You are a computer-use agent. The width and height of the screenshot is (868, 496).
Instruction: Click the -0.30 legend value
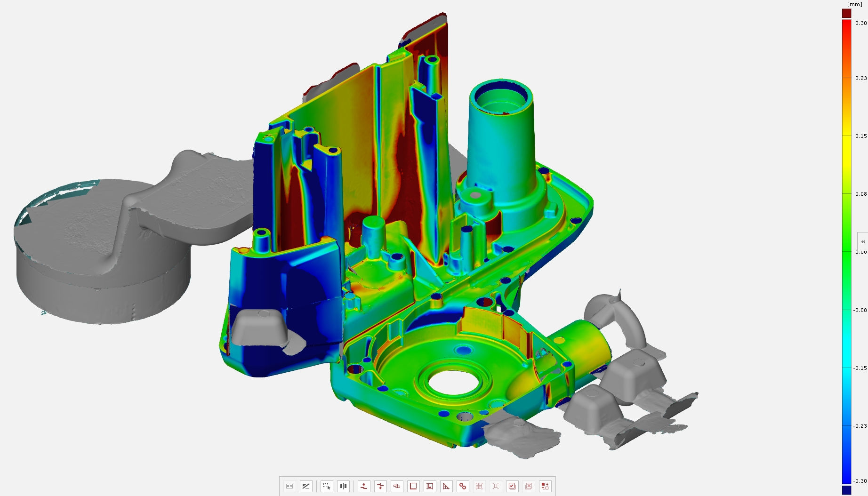tap(860, 481)
